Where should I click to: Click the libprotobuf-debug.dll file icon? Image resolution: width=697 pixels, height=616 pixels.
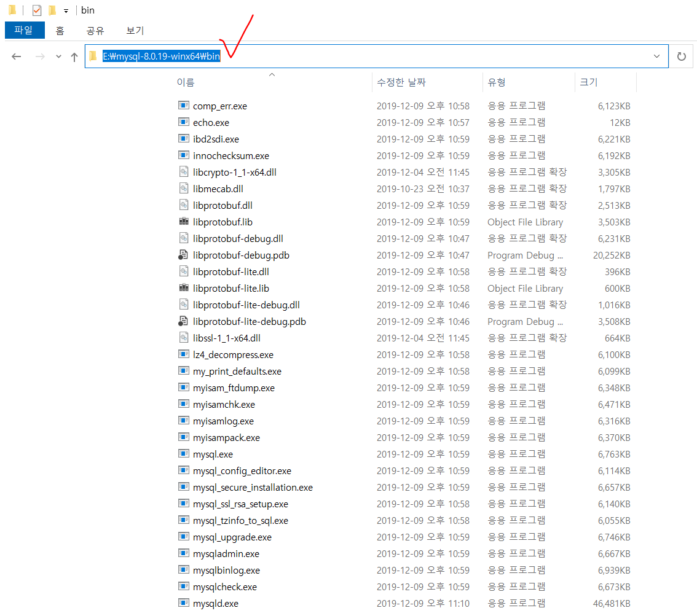click(184, 238)
